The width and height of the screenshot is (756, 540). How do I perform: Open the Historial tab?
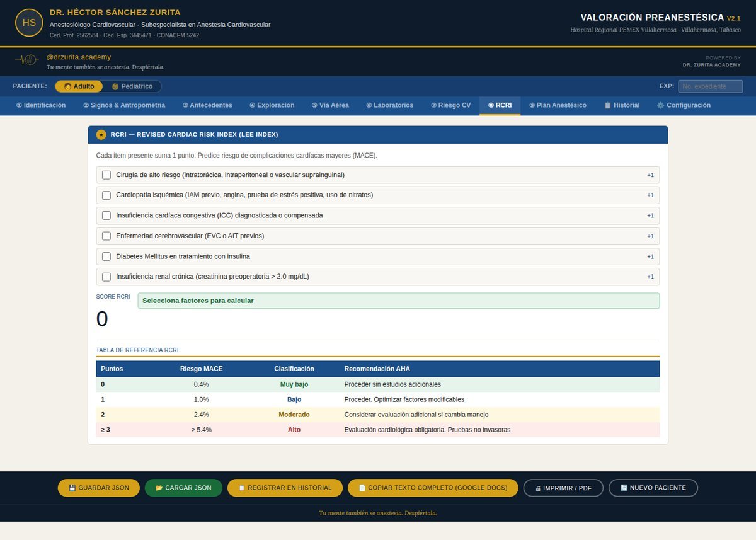622,105
